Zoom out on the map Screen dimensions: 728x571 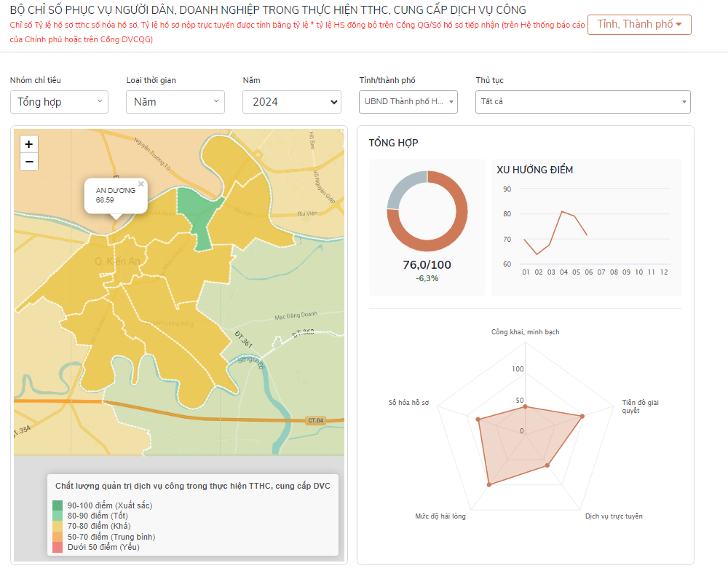[29, 162]
